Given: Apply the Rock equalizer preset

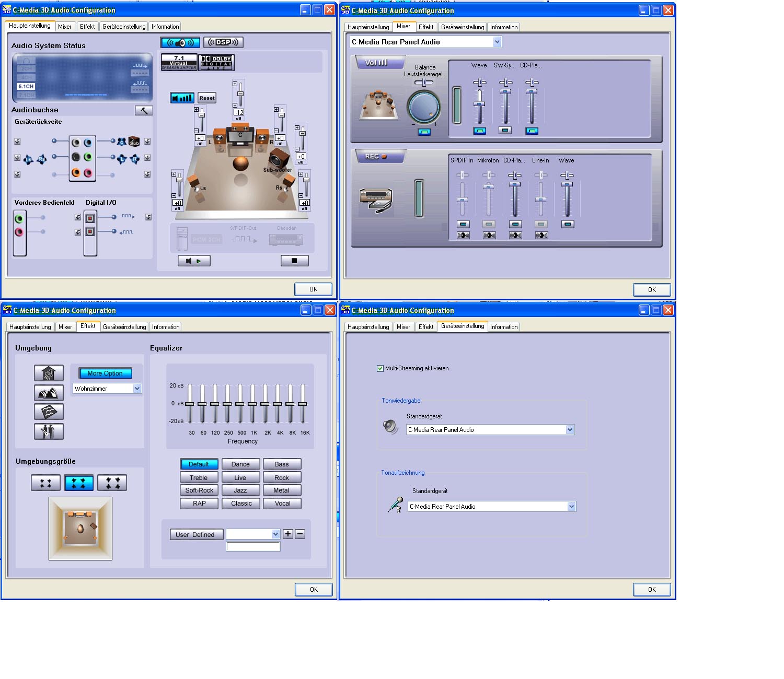Looking at the screenshot, I should 282,477.
